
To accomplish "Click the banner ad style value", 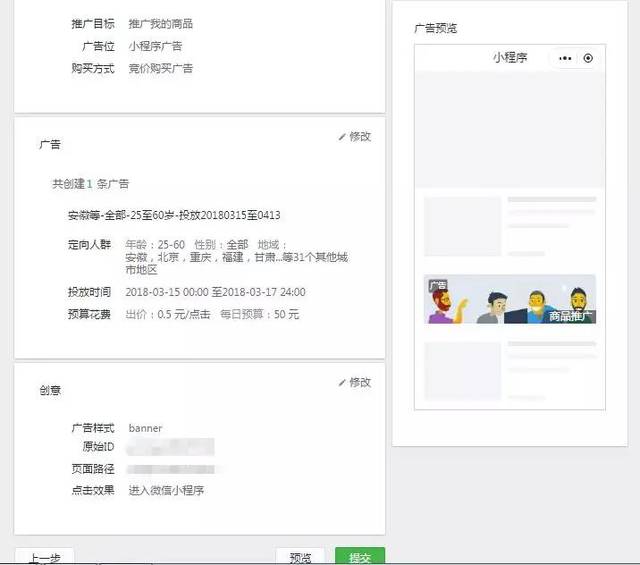I will coord(145,428).
